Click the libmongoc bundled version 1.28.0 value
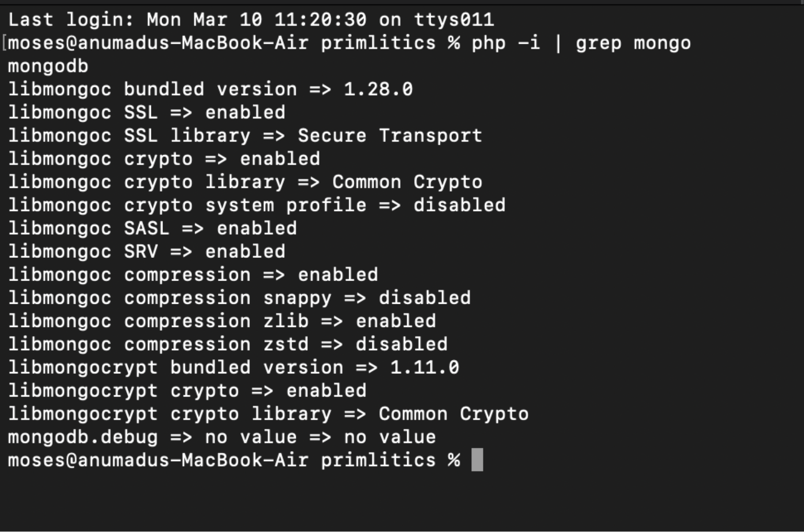This screenshot has width=804, height=532. click(x=378, y=89)
